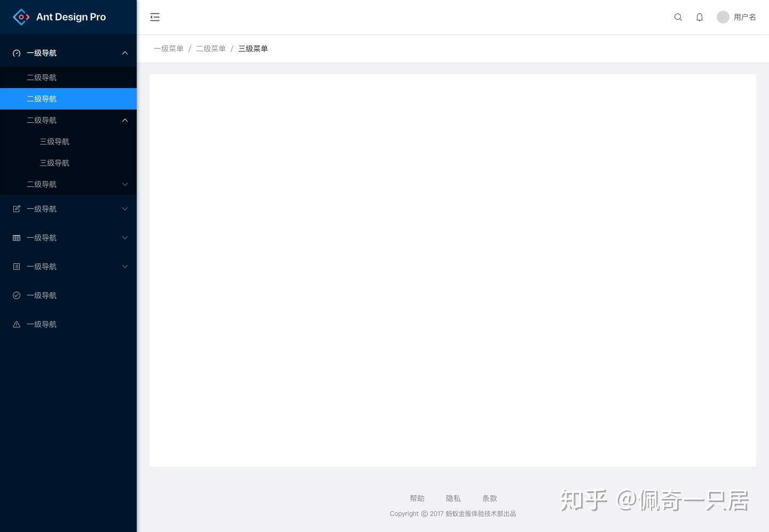Click the list profile icon in sidebar
Viewport: 769px width, 532px height.
click(x=17, y=267)
